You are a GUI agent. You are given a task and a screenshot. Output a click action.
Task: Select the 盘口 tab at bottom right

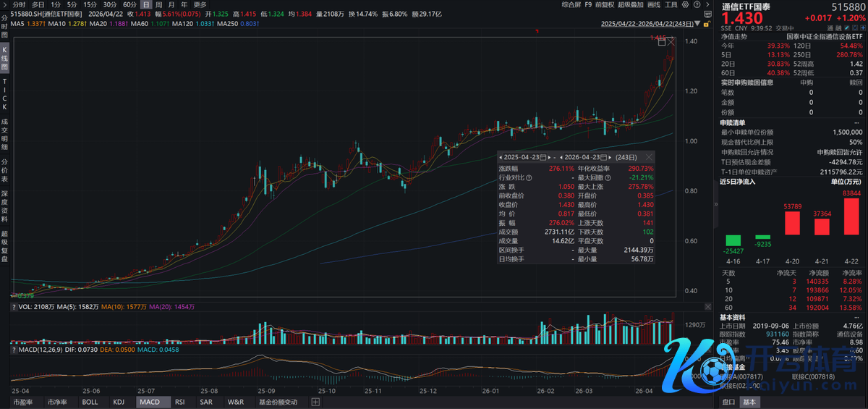(729, 402)
